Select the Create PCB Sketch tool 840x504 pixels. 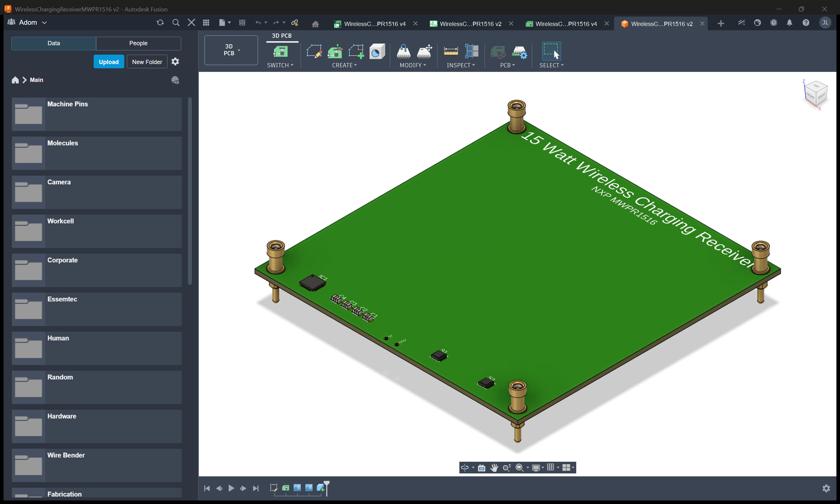(x=314, y=51)
